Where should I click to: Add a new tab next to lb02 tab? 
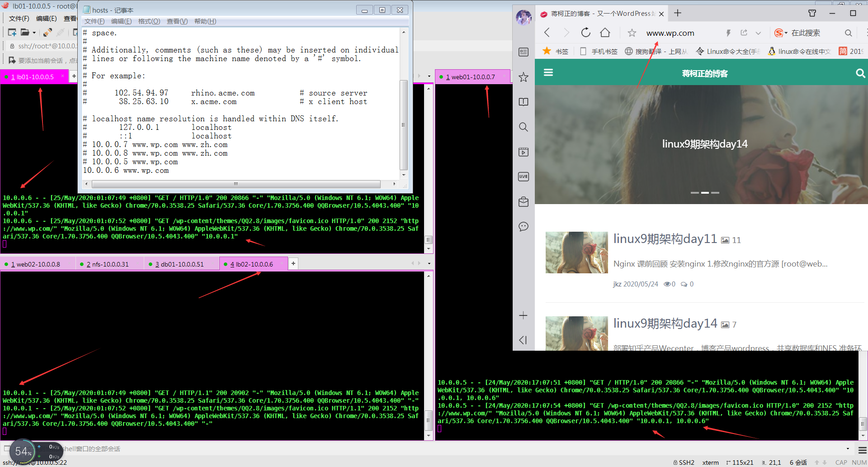tap(293, 263)
